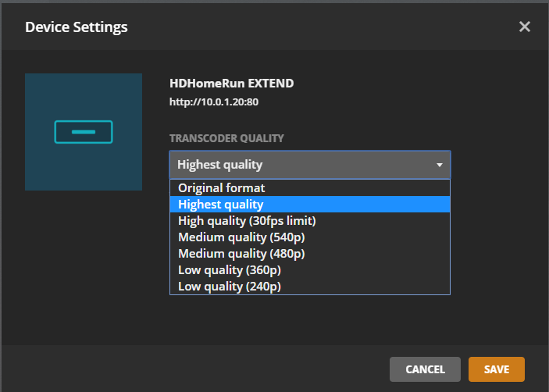Pick Low quality (240p) option

point(230,287)
